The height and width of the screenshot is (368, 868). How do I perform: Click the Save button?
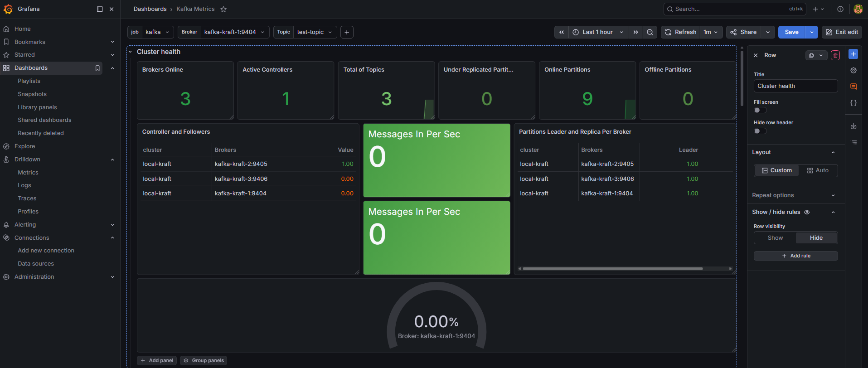pyautogui.click(x=792, y=32)
